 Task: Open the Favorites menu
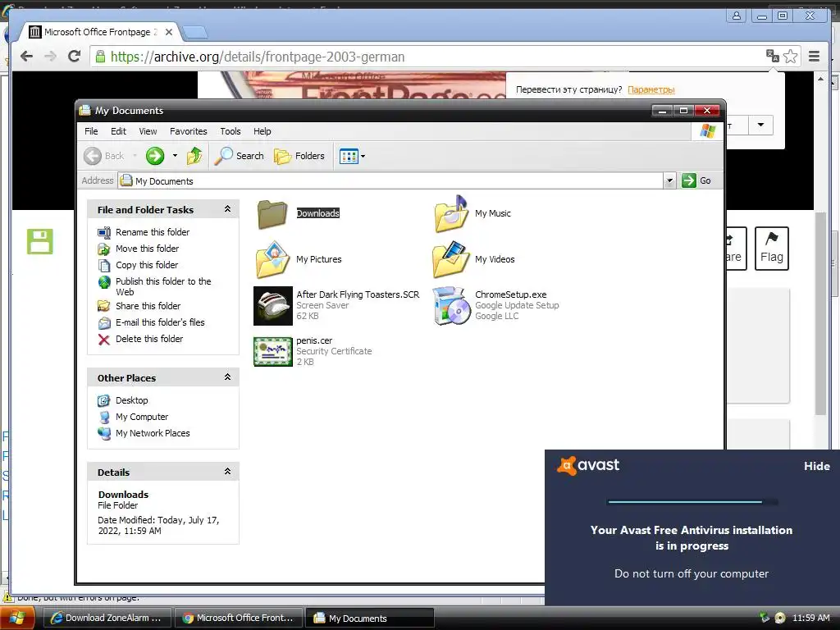tap(188, 131)
